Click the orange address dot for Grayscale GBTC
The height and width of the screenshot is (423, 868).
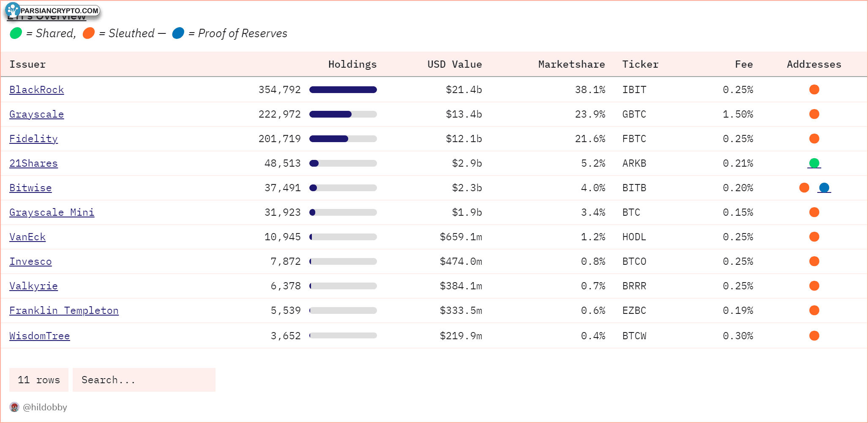click(814, 114)
